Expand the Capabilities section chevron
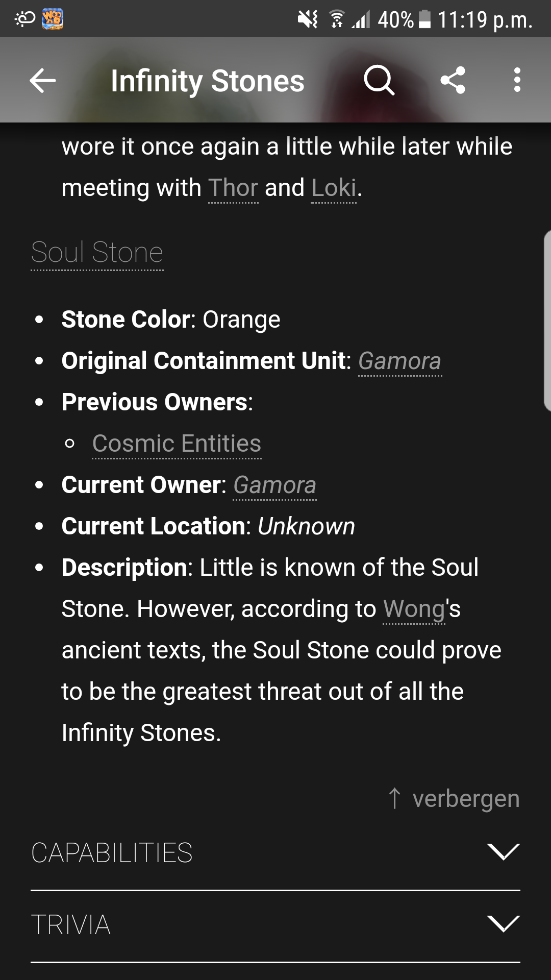 503,851
